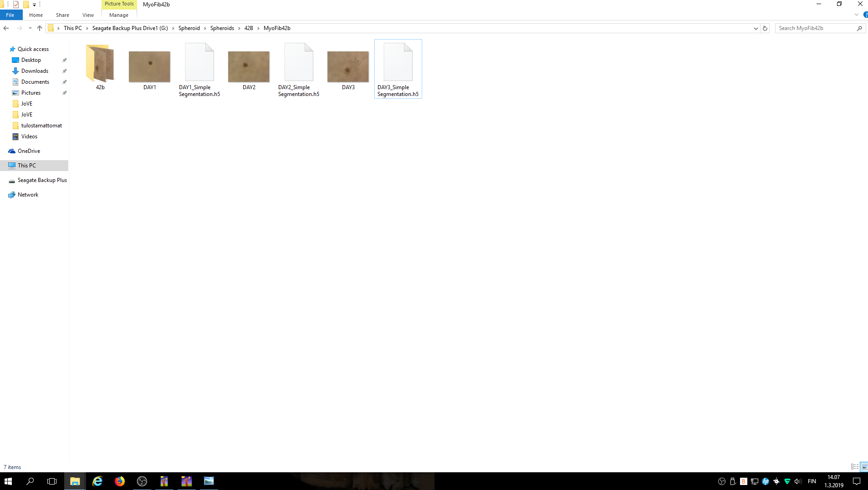Select the DAY1_Simple Segmentation.h5 file
Screen dimensions: 868x490
[199, 70]
